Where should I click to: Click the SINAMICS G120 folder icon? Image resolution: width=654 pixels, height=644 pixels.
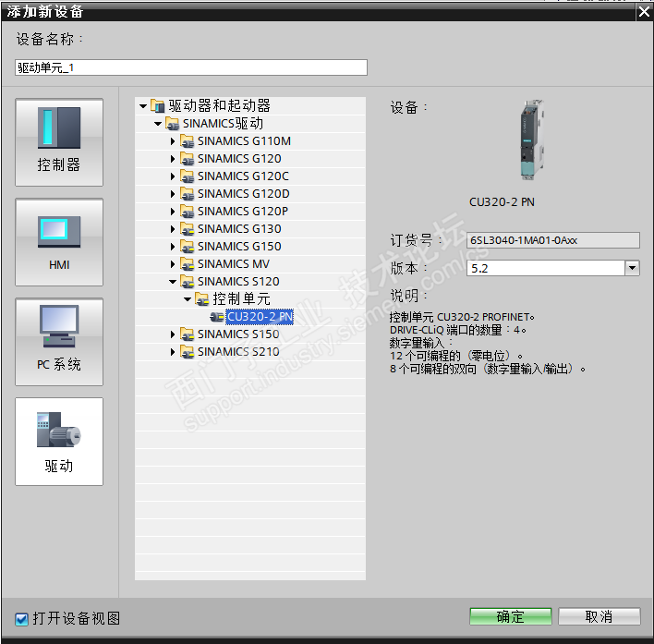(x=187, y=159)
